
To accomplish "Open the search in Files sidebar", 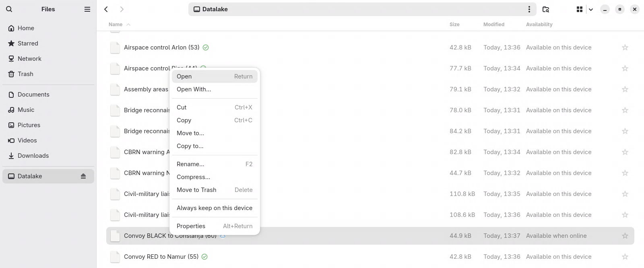I will pyautogui.click(x=9, y=9).
